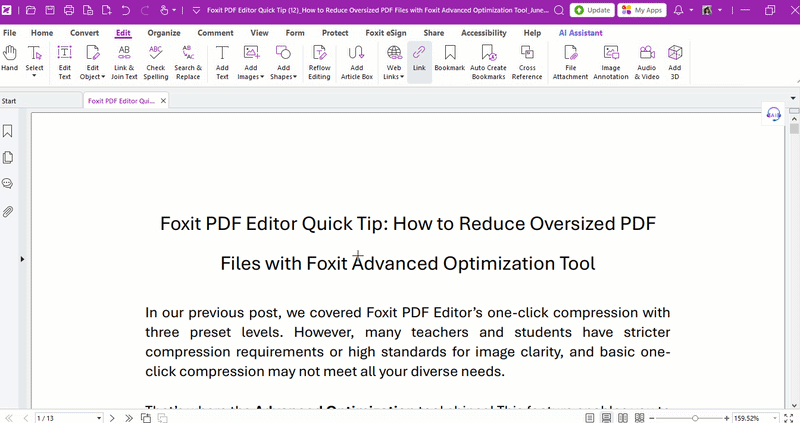Open the zoom percentage dropdown

[774, 418]
